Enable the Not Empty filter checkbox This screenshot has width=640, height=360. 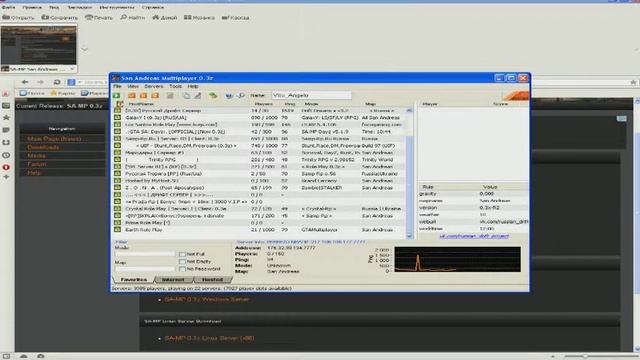point(182,261)
